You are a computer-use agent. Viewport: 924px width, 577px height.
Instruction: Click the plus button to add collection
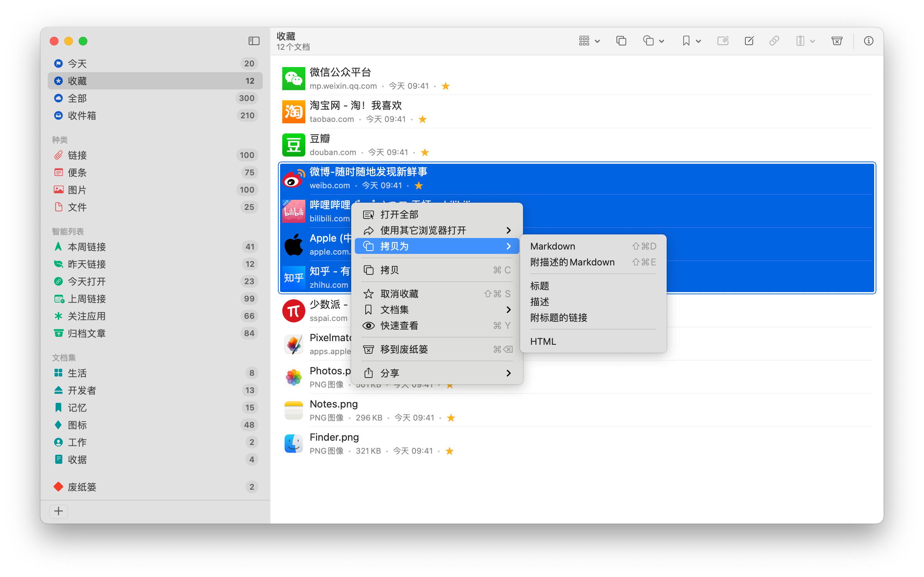point(58,511)
